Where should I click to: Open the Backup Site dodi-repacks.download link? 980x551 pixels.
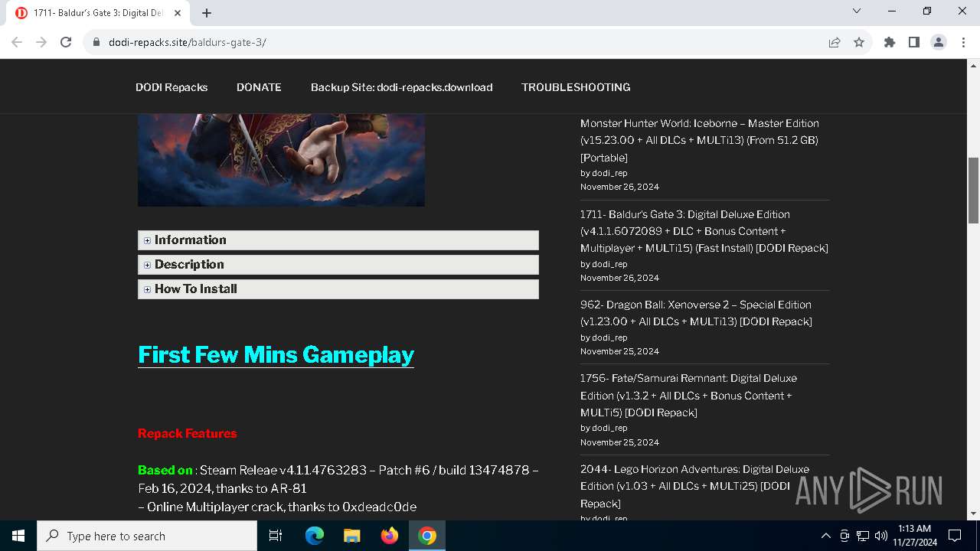(x=401, y=87)
